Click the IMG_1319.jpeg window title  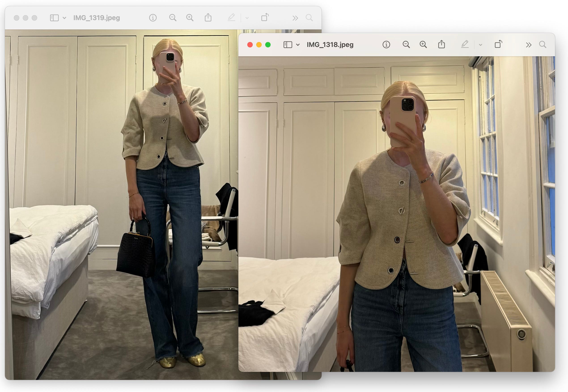point(97,18)
